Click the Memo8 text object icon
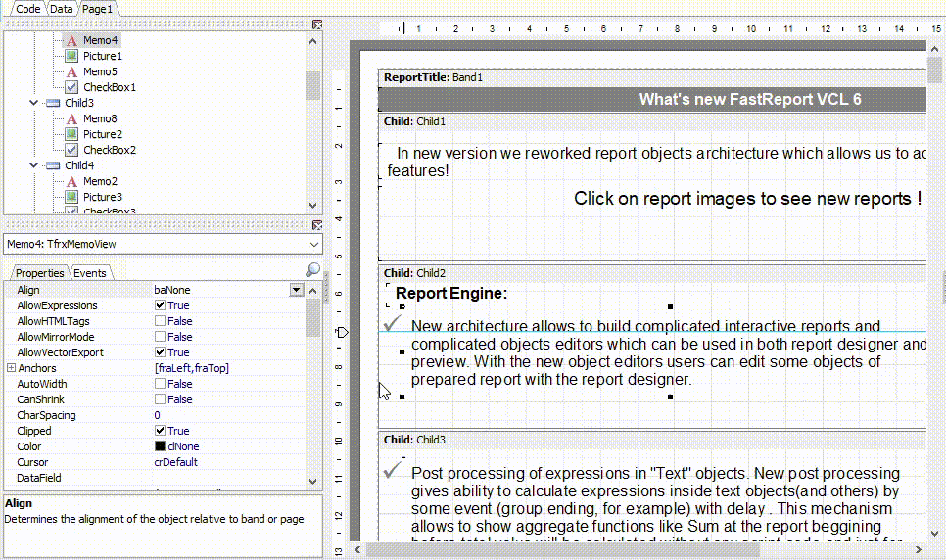 71,118
